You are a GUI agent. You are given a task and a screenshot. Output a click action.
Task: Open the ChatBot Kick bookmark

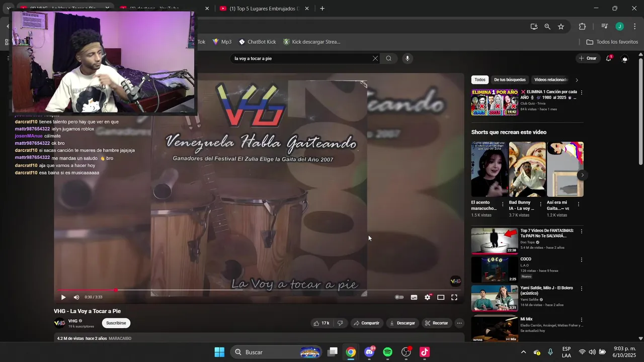(257, 42)
